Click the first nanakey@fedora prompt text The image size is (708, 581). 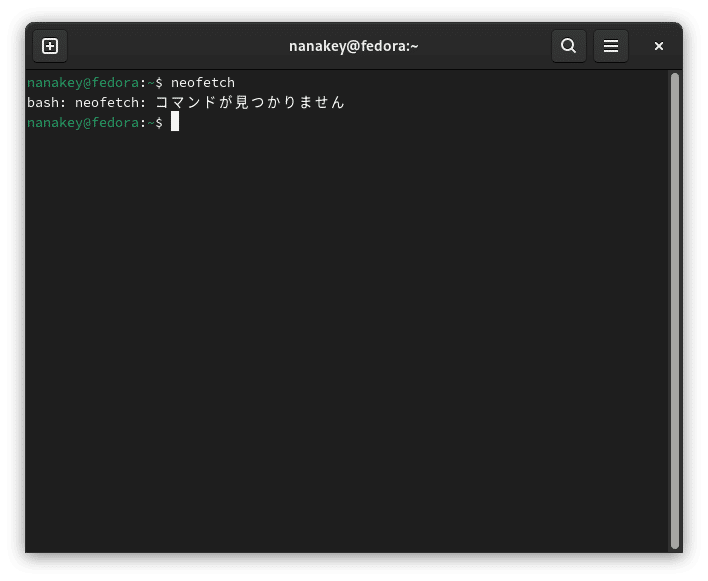(83, 83)
